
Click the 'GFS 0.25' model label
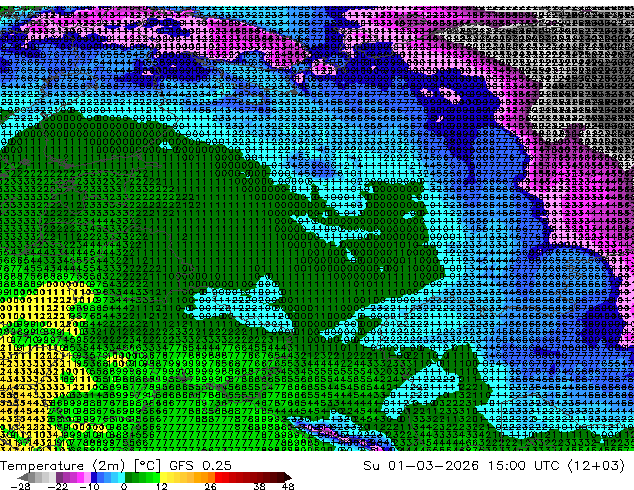200,466
